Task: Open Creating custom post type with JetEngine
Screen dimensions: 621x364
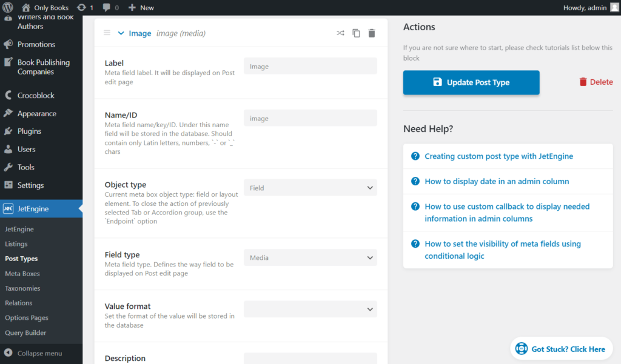Action: tap(498, 156)
